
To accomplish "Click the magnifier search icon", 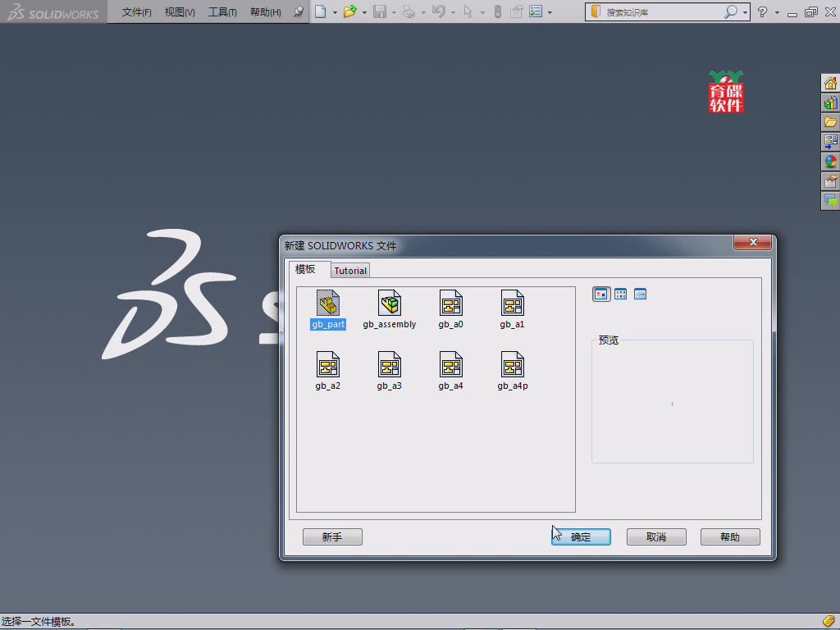I will pyautogui.click(x=731, y=11).
